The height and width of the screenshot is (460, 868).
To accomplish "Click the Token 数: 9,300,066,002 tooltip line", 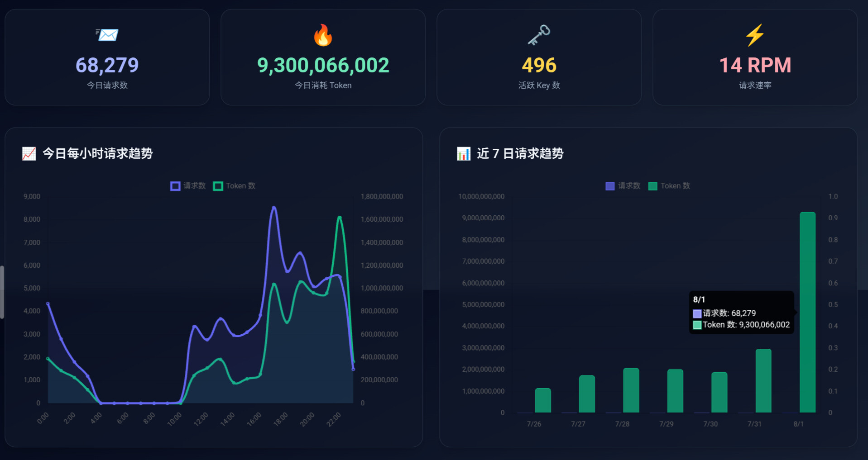I will 741,325.
